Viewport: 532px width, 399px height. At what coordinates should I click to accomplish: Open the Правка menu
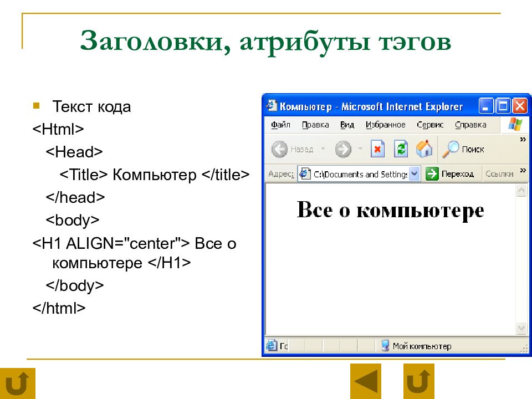[315, 125]
